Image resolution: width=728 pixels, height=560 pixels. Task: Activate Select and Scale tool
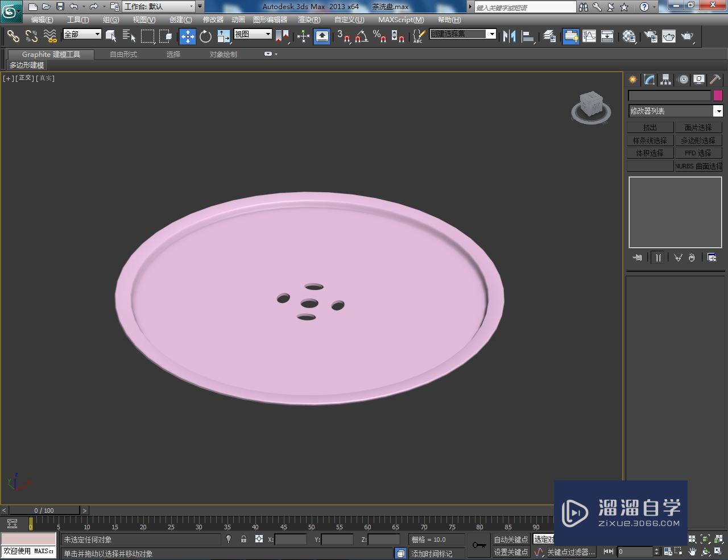click(x=224, y=36)
